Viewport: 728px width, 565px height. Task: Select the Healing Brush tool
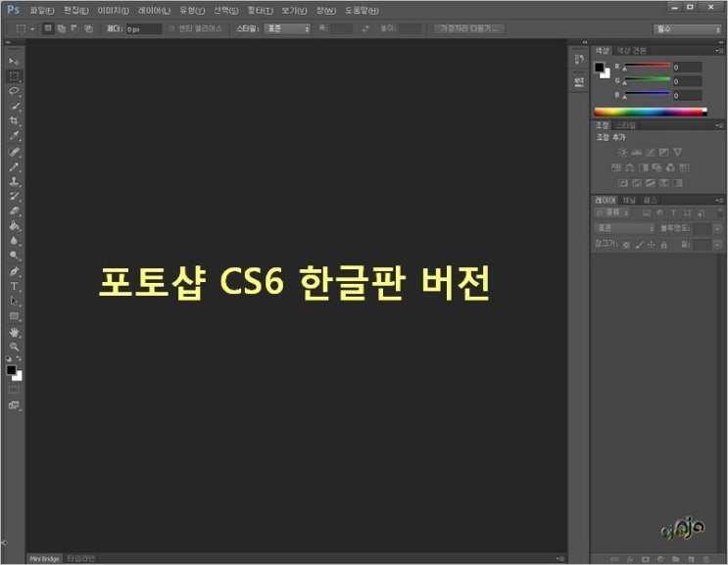point(14,152)
